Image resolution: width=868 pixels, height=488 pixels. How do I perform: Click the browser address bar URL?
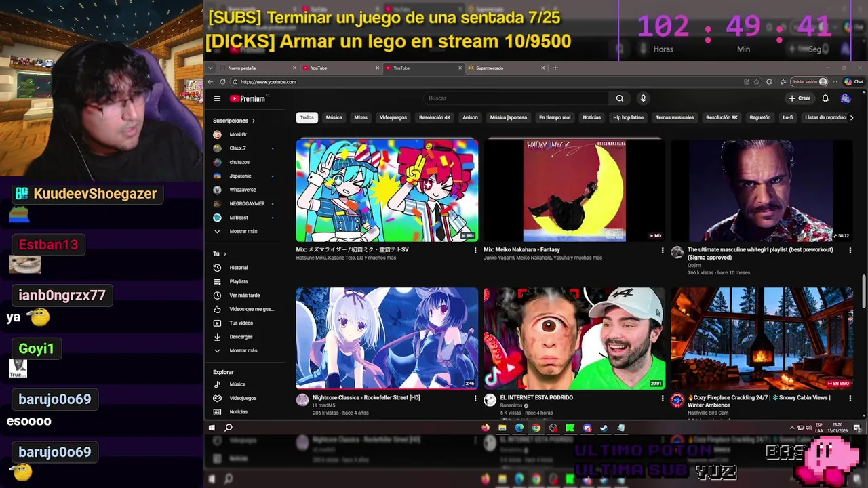(x=269, y=82)
